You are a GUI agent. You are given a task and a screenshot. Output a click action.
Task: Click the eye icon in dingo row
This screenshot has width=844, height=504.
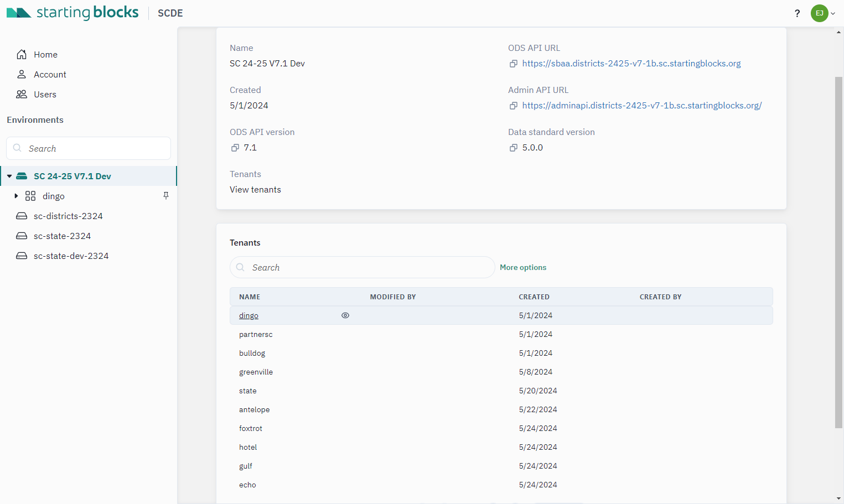[345, 315]
